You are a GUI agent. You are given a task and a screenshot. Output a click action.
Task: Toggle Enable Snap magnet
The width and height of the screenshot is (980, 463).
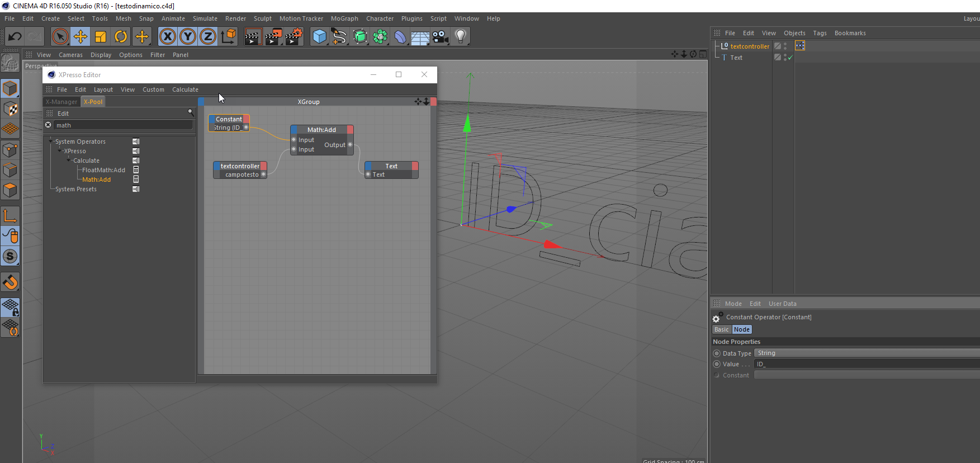[11, 282]
